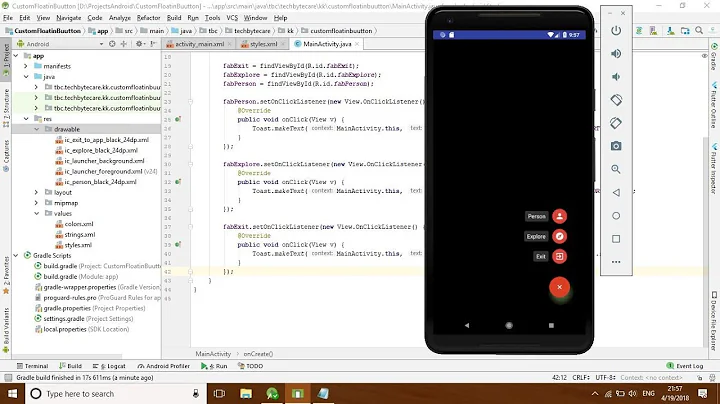The width and height of the screenshot is (720, 404).
Task: Click breadcrumb 'customfloatinbuutton' in navigation bar
Action: [341, 31]
